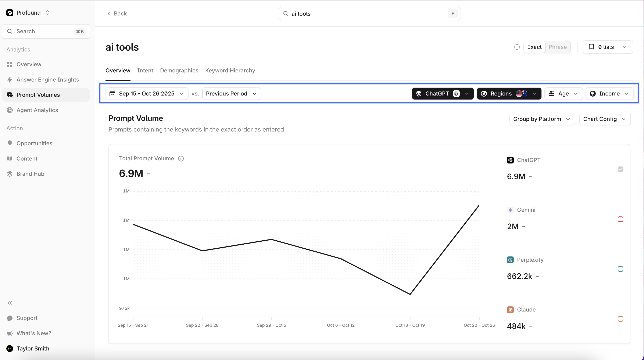Click the info icon next to Total Prompt Volume

(181, 159)
